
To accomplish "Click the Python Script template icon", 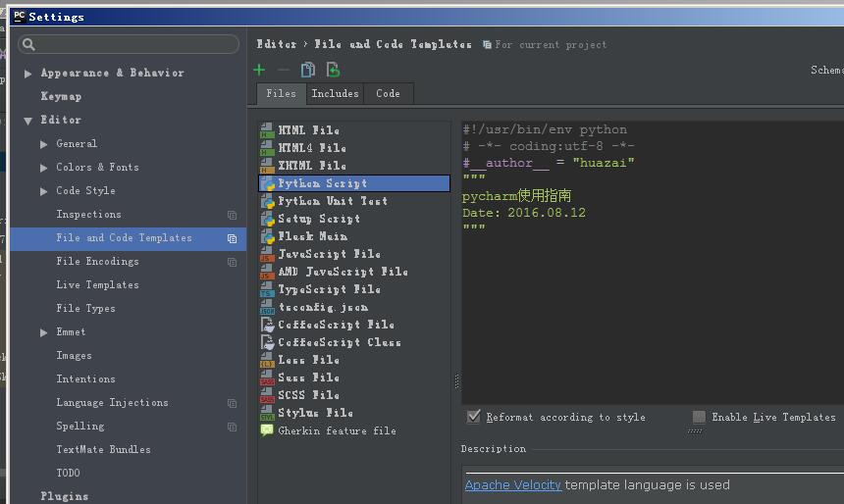I will click(x=268, y=183).
